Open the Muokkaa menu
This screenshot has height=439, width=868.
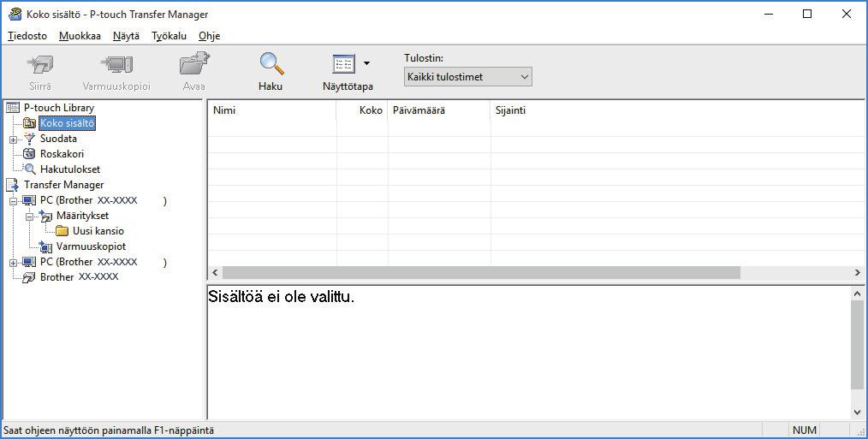(x=80, y=36)
